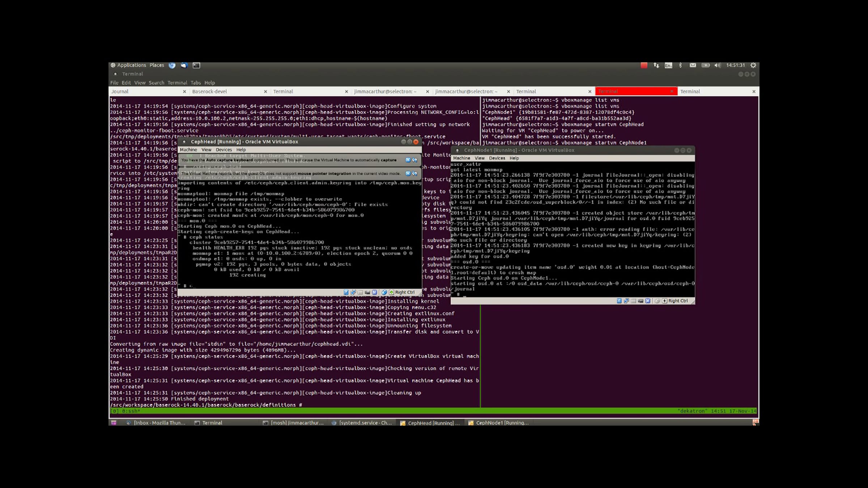Image resolution: width=868 pixels, height=488 pixels.
Task: Click the CephNode1 VirtualBox window title bar
Action: [573, 150]
